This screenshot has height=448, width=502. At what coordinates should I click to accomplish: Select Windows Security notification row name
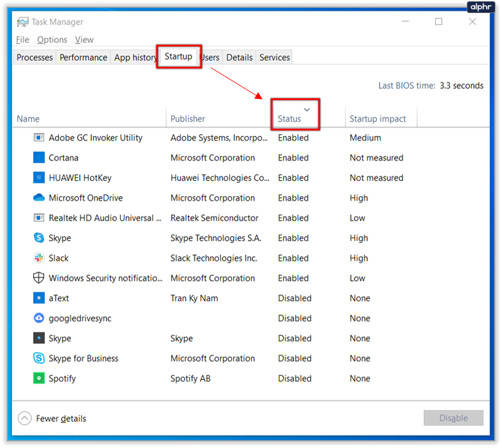coord(106,278)
